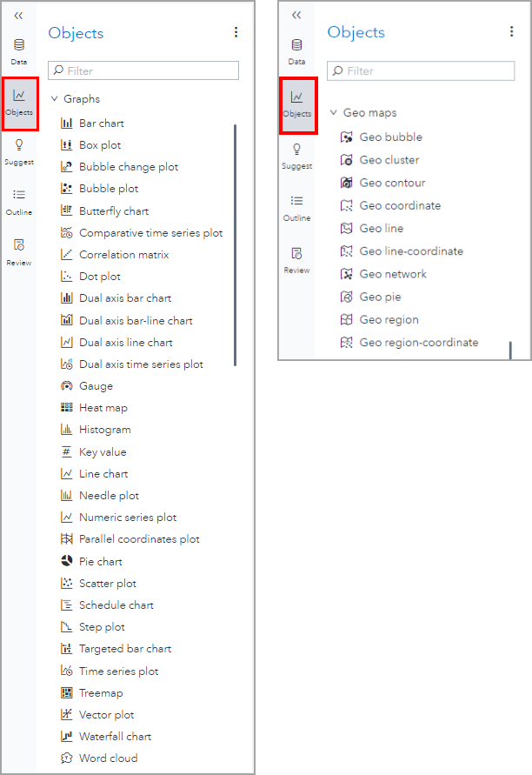Click the Waterfall chart entry
532x775 pixels.
coord(115,737)
